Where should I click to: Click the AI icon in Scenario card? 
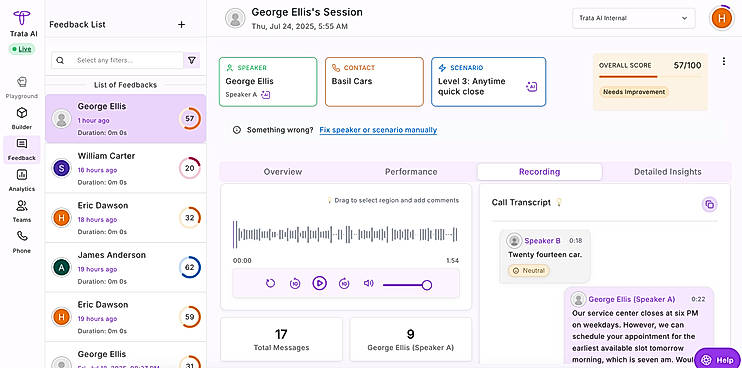click(531, 87)
